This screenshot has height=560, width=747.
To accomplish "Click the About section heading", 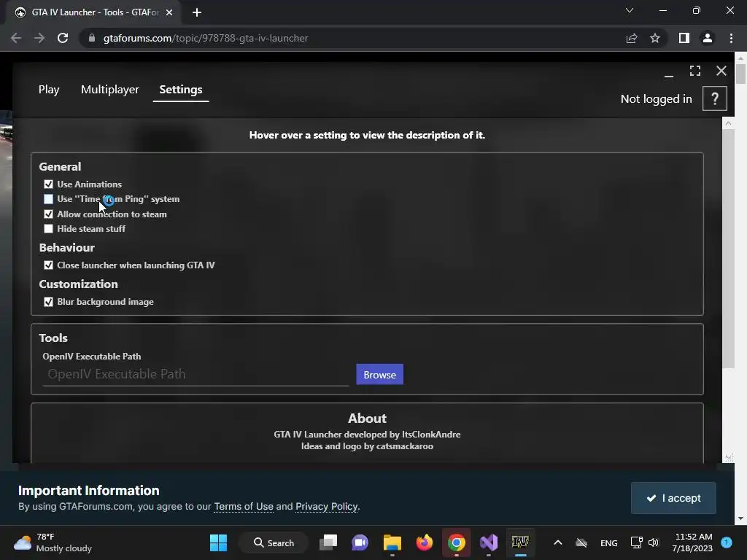I will point(368,418).
